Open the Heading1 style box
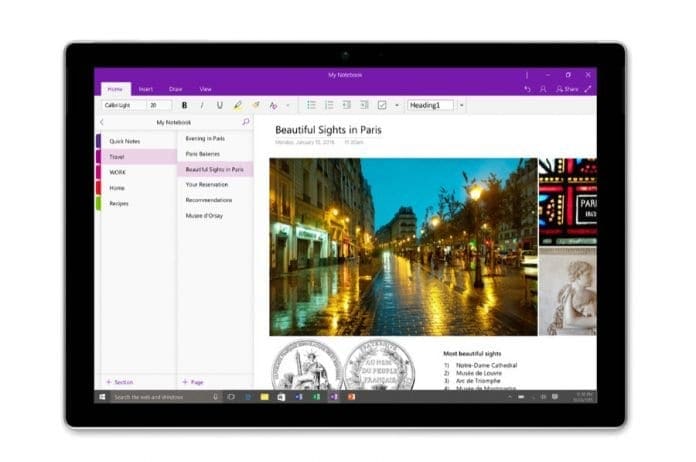696x462 pixels. [x=430, y=105]
